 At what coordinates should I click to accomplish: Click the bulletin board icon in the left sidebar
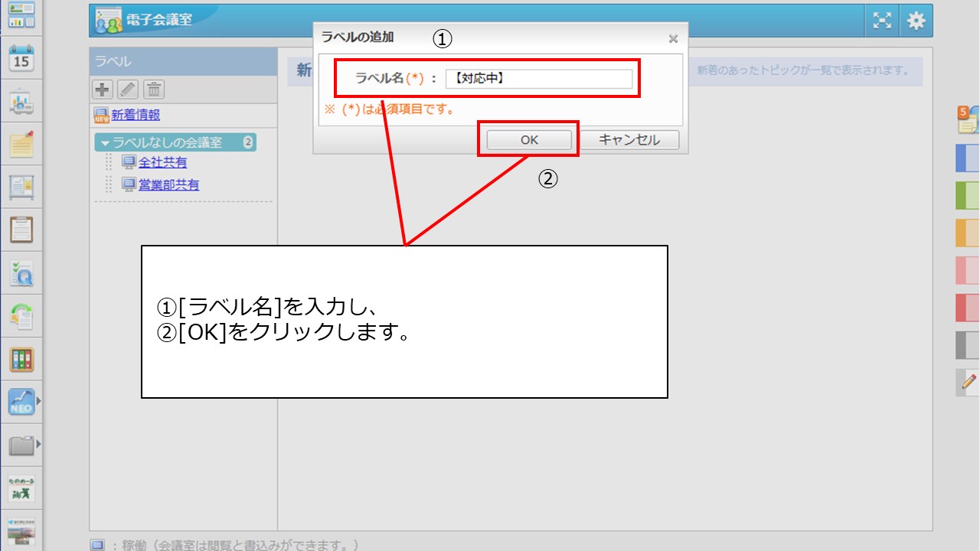click(x=21, y=186)
